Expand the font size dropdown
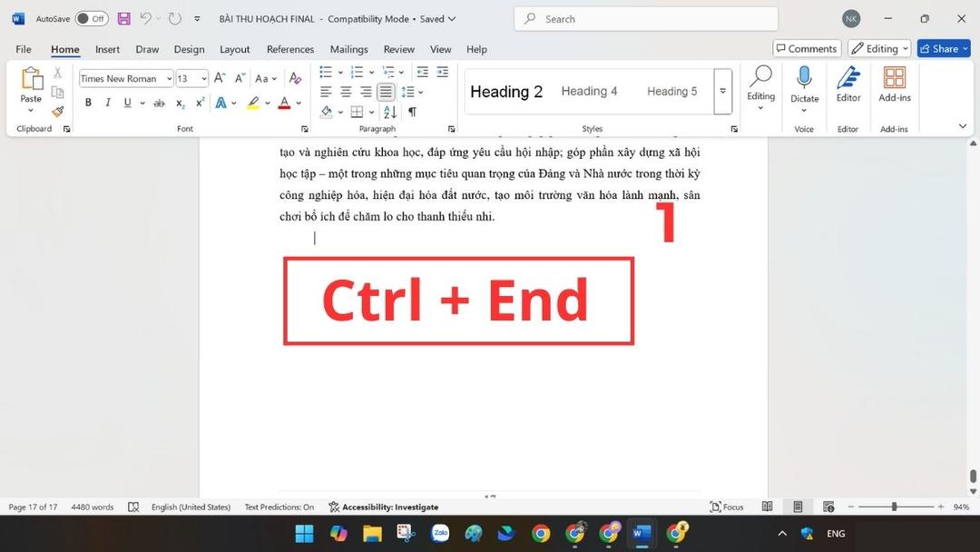Image resolution: width=980 pixels, height=552 pixels. point(203,78)
